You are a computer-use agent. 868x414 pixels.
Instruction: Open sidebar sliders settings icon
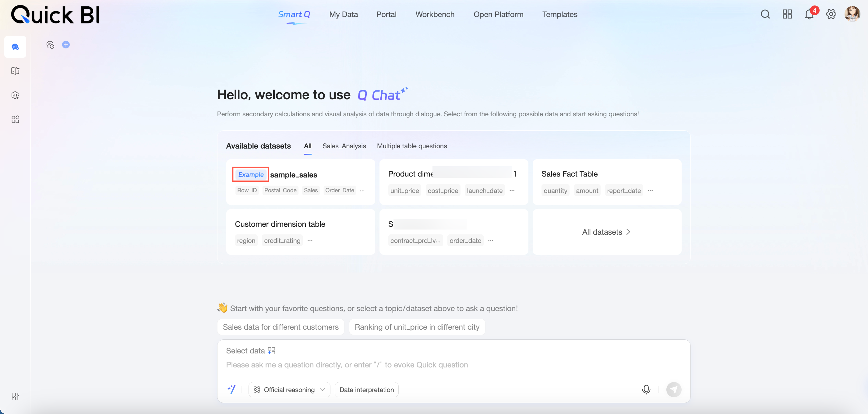pyautogui.click(x=15, y=396)
